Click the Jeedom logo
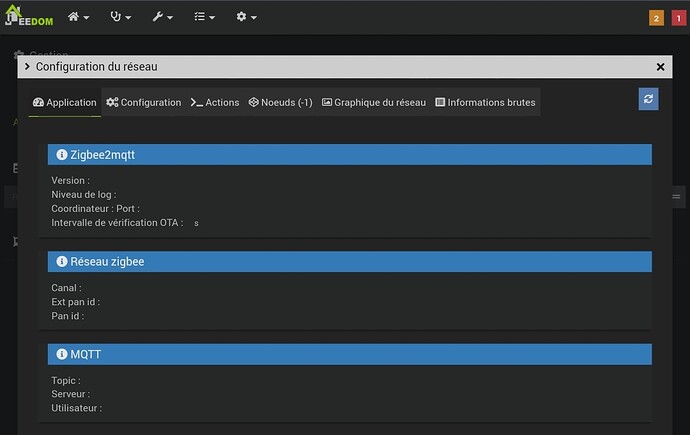 29,16
